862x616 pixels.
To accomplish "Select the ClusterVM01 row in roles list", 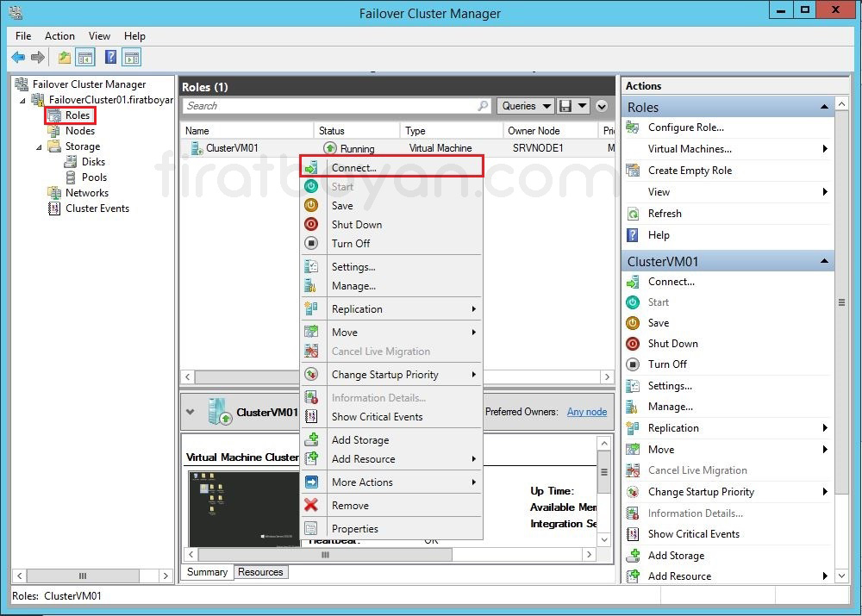I will 397,148.
